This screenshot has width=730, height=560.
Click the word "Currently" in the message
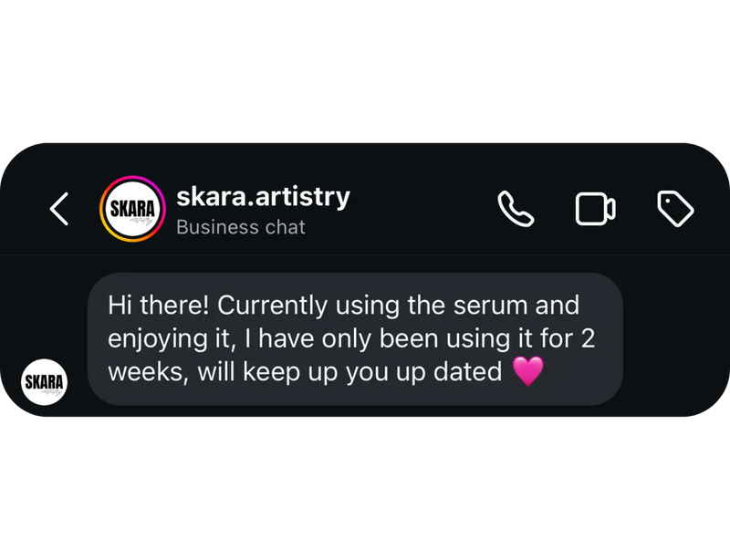pyautogui.click(x=272, y=307)
